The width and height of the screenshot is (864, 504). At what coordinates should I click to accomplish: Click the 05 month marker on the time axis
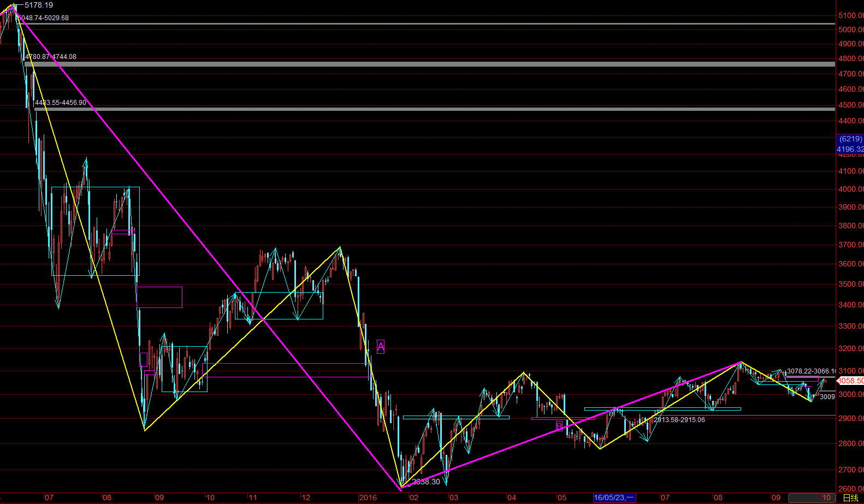(562, 497)
